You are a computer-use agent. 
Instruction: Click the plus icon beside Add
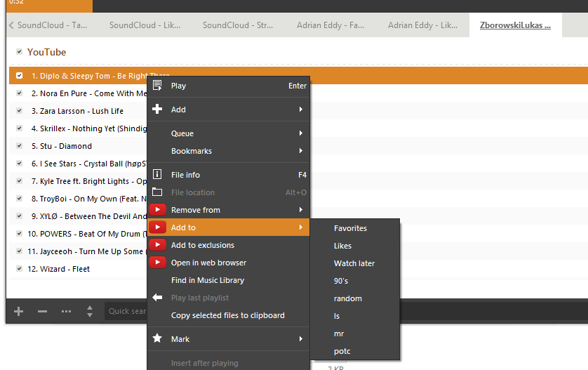(157, 110)
